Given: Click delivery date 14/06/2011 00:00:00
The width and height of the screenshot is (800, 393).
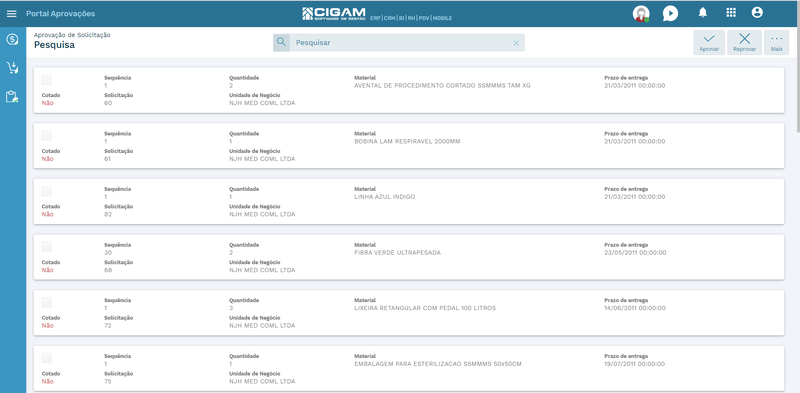Looking at the screenshot, I should [x=635, y=308].
